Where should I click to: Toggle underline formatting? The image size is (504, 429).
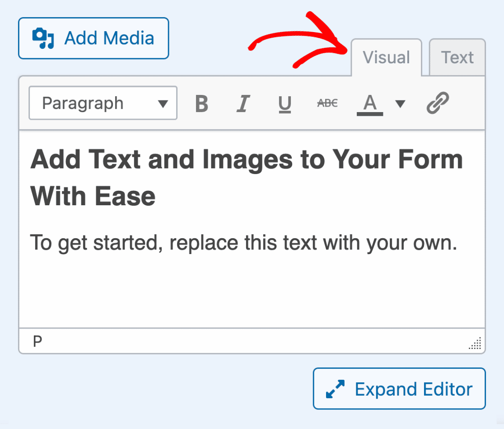pyautogui.click(x=285, y=104)
